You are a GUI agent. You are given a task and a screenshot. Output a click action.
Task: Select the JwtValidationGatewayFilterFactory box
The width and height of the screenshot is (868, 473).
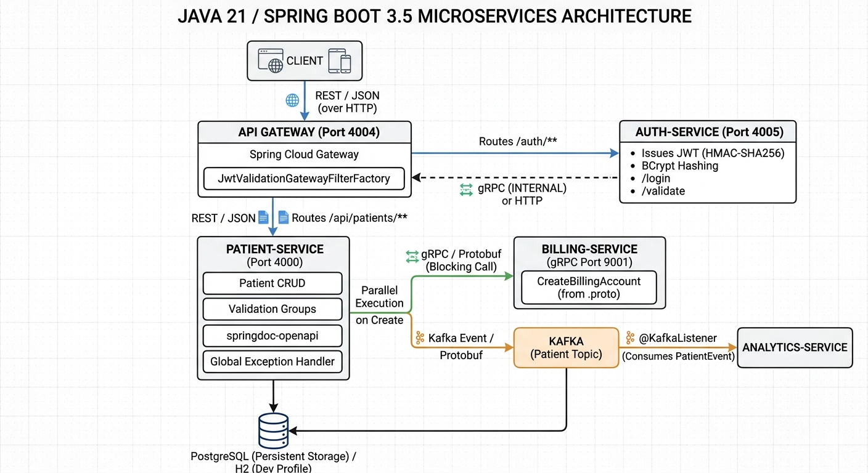pos(304,179)
